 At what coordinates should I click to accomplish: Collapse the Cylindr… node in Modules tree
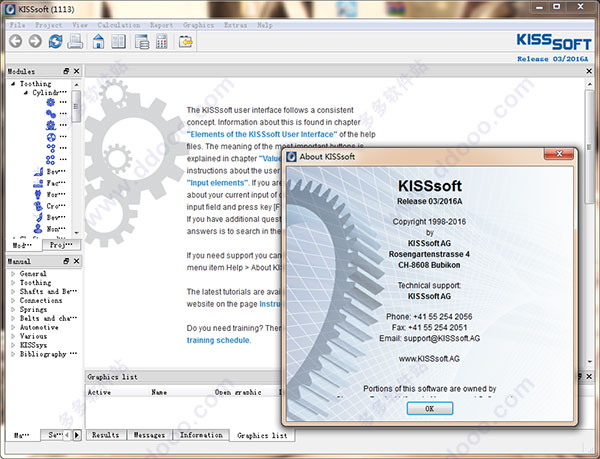[26, 93]
